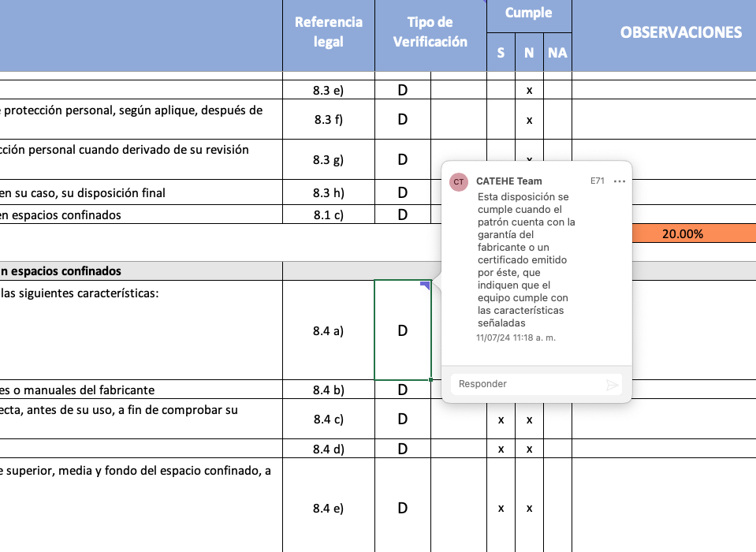This screenshot has height=552, width=756.
Task: Select 'en espacios confinados' in the 8.1 c) row
Action: (60, 215)
